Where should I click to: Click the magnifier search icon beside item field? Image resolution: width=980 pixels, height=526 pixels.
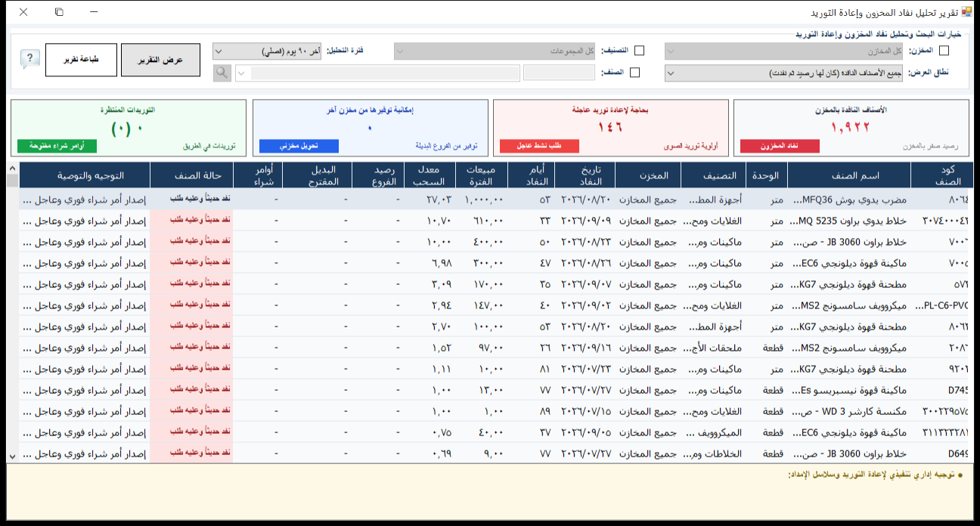click(x=222, y=73)
